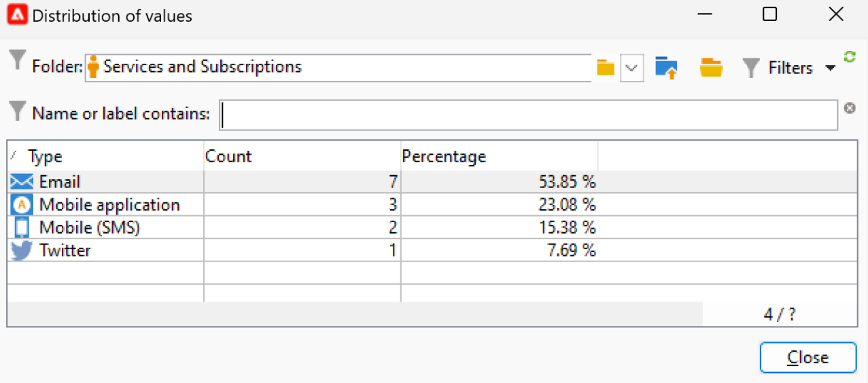Click the green refresh icon
The width and height of the screenshot is (868, 383).
(x=849, y=58)
